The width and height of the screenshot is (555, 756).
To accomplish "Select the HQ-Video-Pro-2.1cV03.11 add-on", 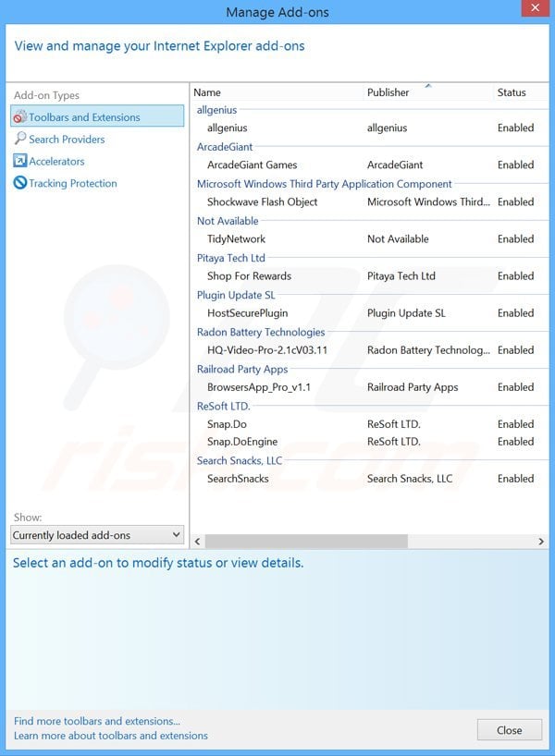I will (370, 350).
